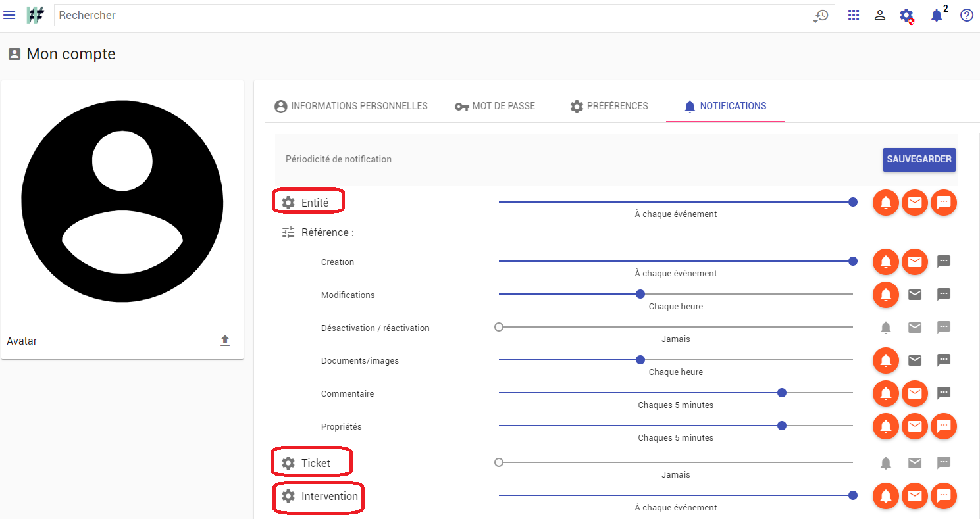
Task: Switch to the Mot de passe tab
Action: 495,106
